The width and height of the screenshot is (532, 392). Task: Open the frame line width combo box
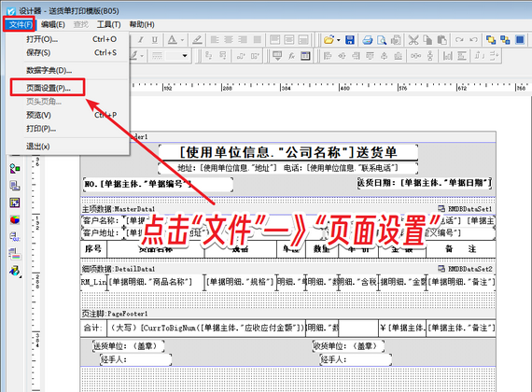(x=177, y=56)
